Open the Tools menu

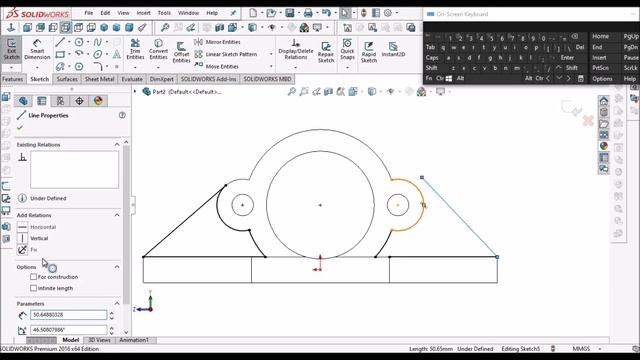(x=164, y=13)
